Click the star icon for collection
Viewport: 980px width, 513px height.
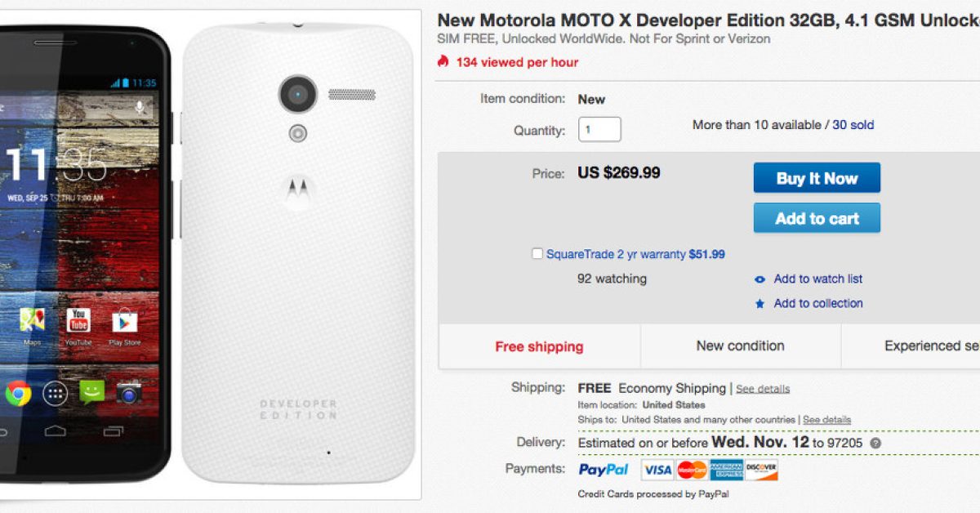[x=759, y=304]
